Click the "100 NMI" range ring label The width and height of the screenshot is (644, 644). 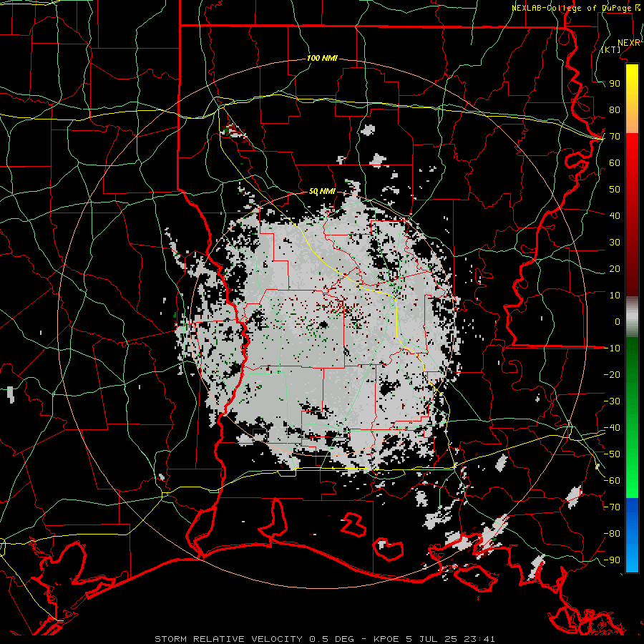(x=322, y=59)
